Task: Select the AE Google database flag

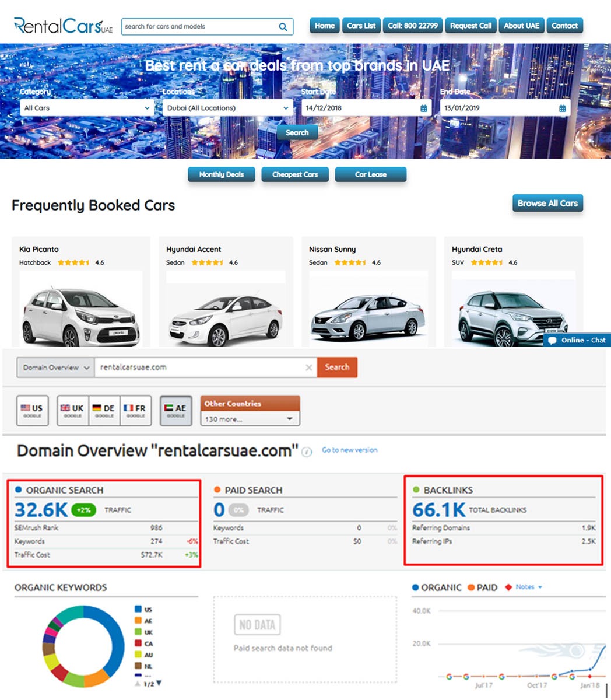Action: [x=175, y=411]
